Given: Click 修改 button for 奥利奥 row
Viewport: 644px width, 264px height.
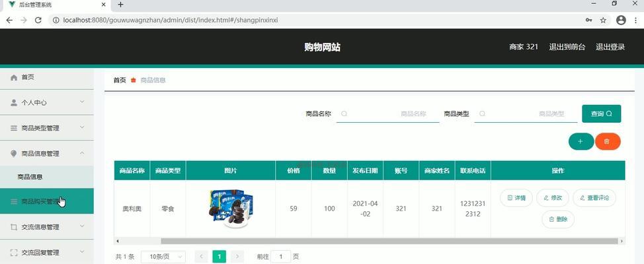Looking at the screenshot, I should 553,198.
